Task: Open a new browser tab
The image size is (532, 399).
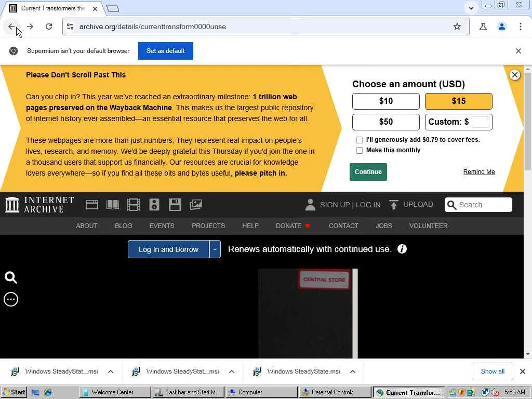Action: (113, 8)
